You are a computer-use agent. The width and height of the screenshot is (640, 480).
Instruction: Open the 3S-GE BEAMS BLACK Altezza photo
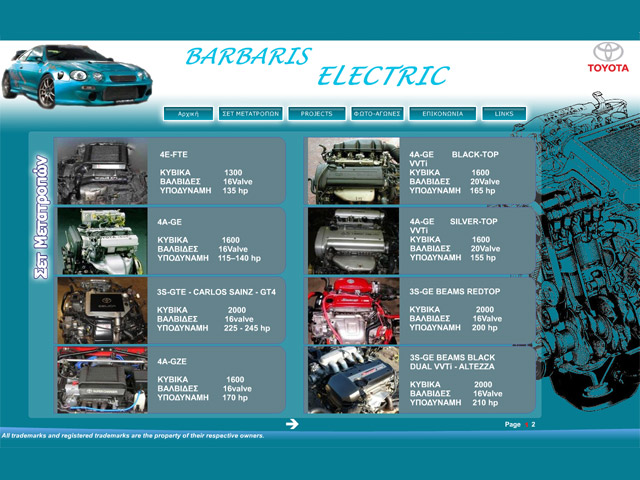354,380
